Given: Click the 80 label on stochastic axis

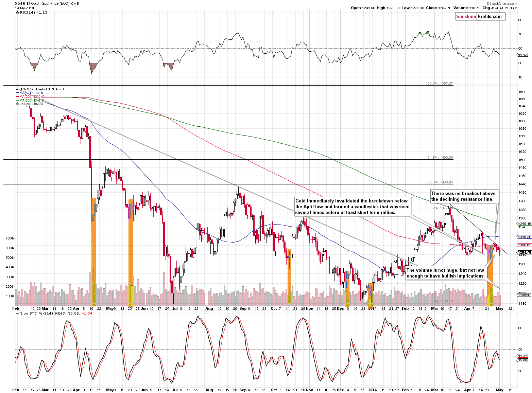Looking at the screenshot, I should [520, 328].
